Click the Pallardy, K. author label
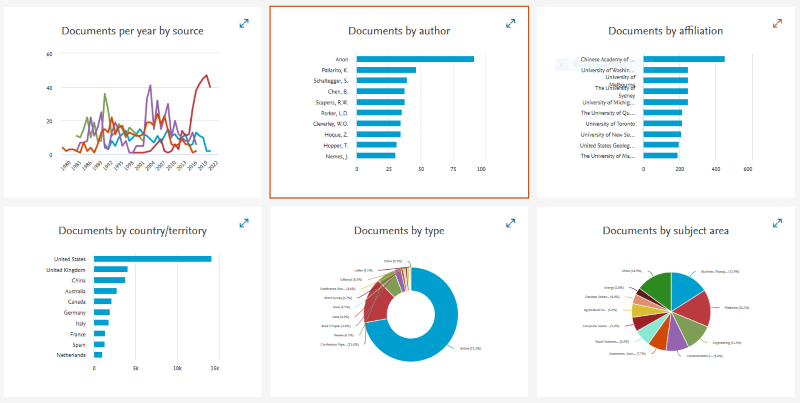The width and height of the screenshot is (800, 403). click(x=332, y=70)
